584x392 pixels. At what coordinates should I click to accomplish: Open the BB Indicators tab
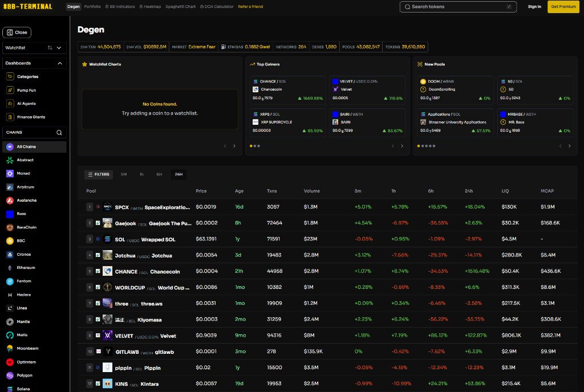[120, 7]
